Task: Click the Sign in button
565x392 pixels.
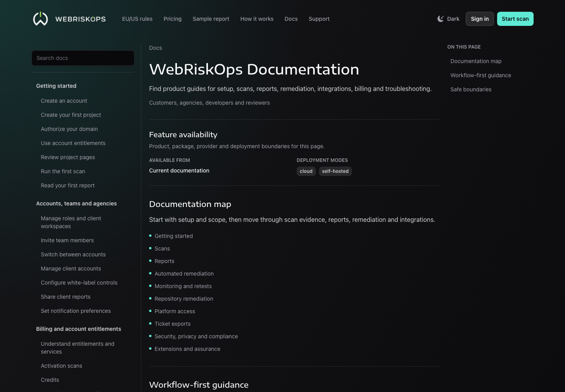Action: (480, 19)
